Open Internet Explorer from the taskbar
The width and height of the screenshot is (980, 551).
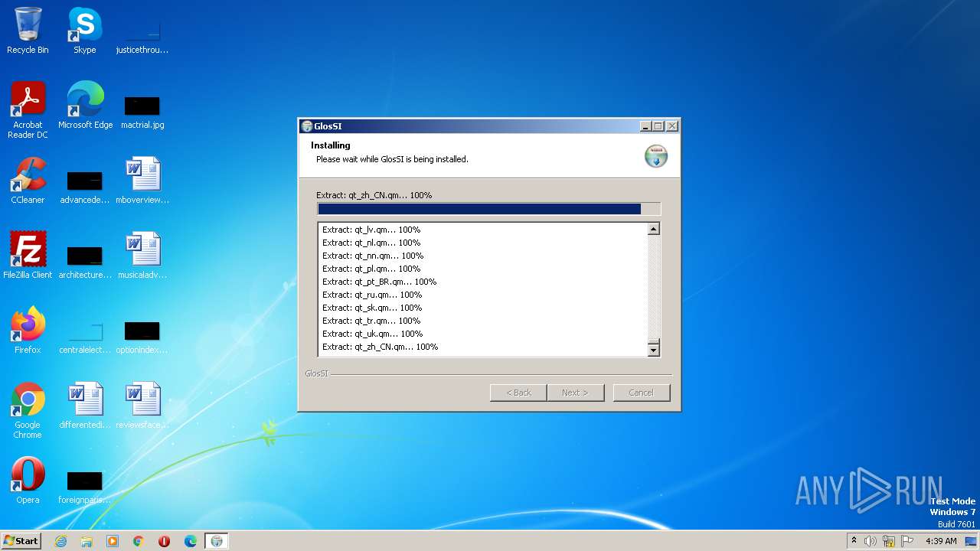[60, 541]
